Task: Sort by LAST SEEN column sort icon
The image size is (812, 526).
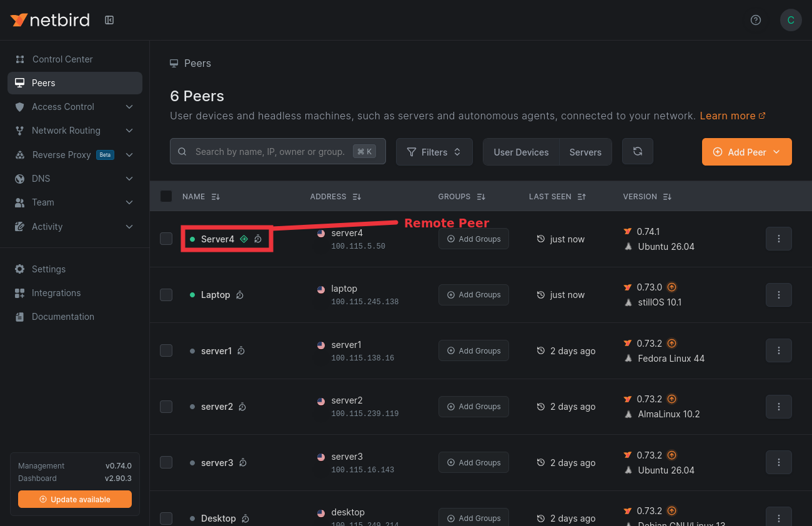Action: pyautogui.click(x=582, y=196)
